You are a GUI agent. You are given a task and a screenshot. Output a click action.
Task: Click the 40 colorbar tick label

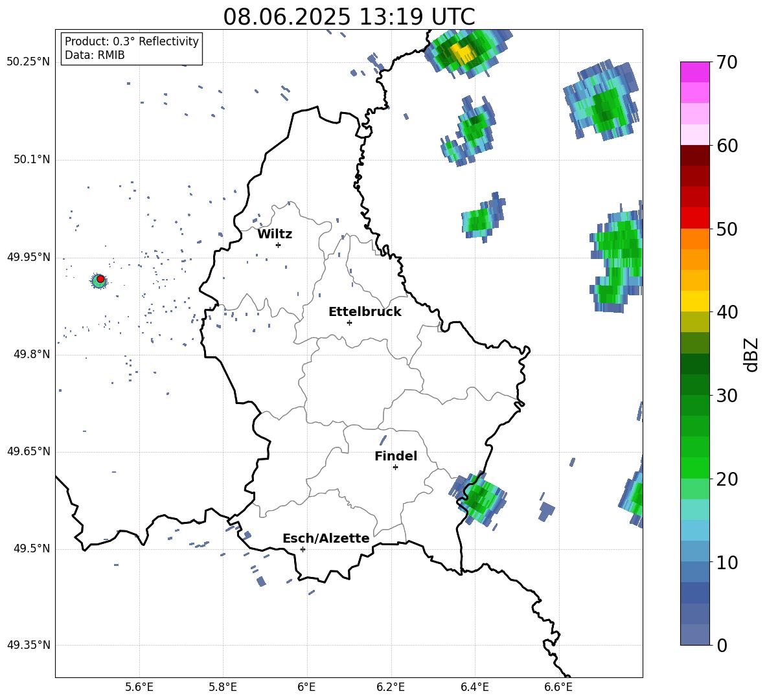727,312
